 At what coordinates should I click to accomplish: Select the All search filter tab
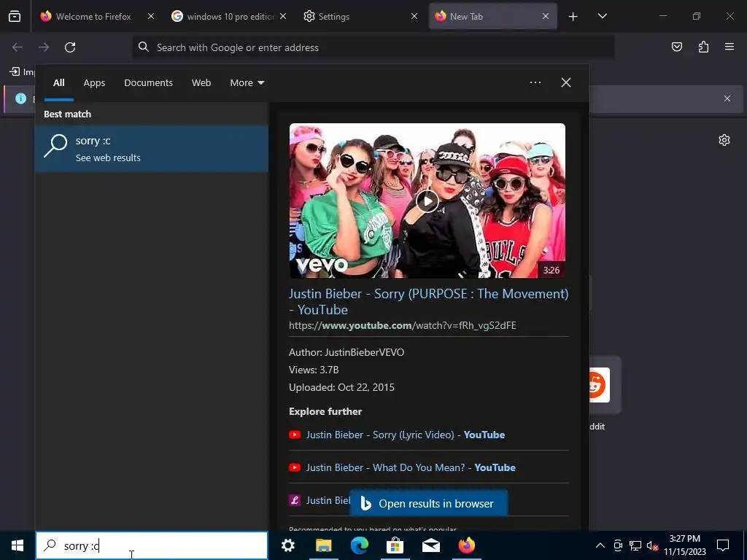58,83
